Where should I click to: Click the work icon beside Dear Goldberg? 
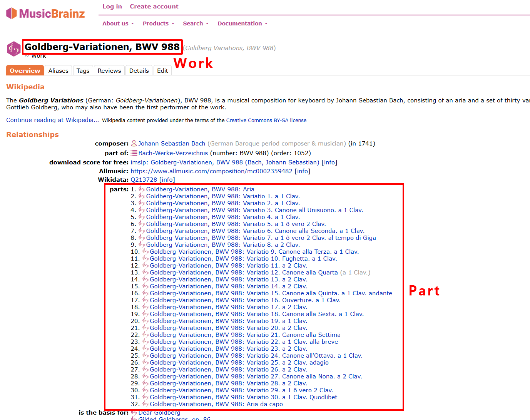tap(134, 413)
